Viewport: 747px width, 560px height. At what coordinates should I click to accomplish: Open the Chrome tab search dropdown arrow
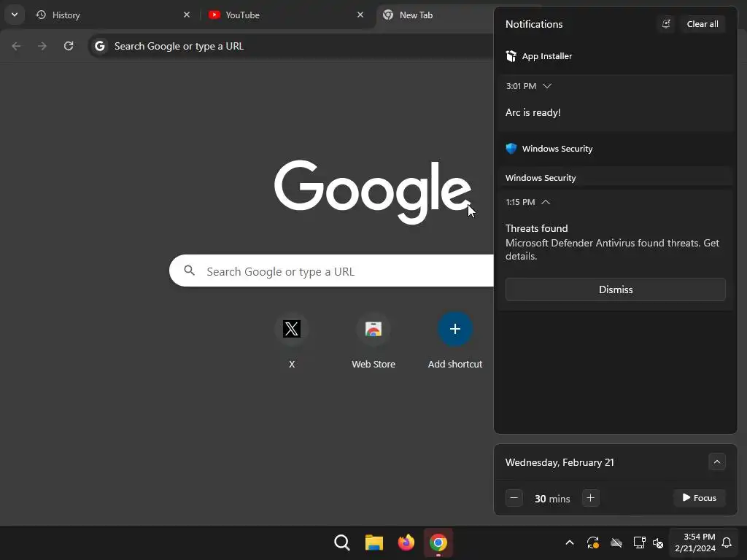15,15
